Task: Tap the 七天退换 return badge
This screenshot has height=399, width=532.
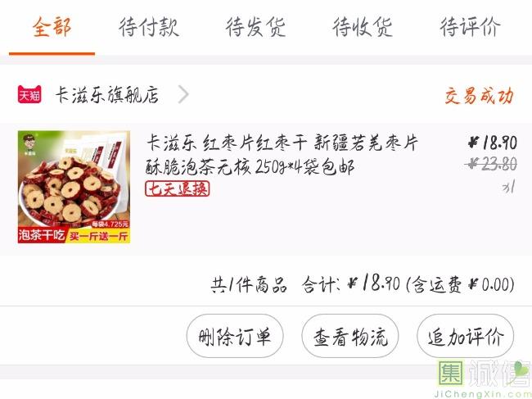Action: pos(178,188)
